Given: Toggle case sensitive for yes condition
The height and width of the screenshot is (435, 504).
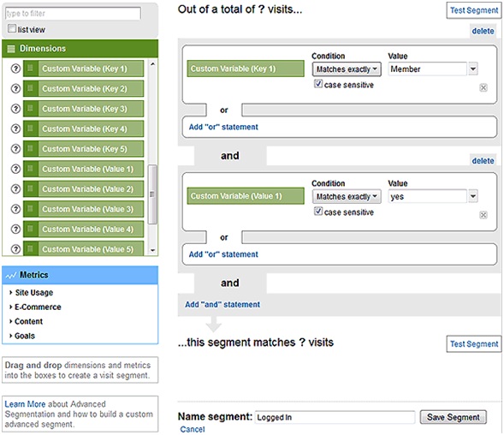Looking at the screenshot, I should click(318, 211).
